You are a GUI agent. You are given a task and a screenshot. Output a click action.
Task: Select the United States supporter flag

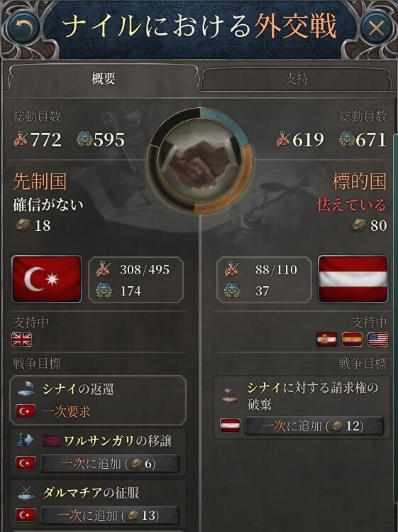click(x=377, y=340)
